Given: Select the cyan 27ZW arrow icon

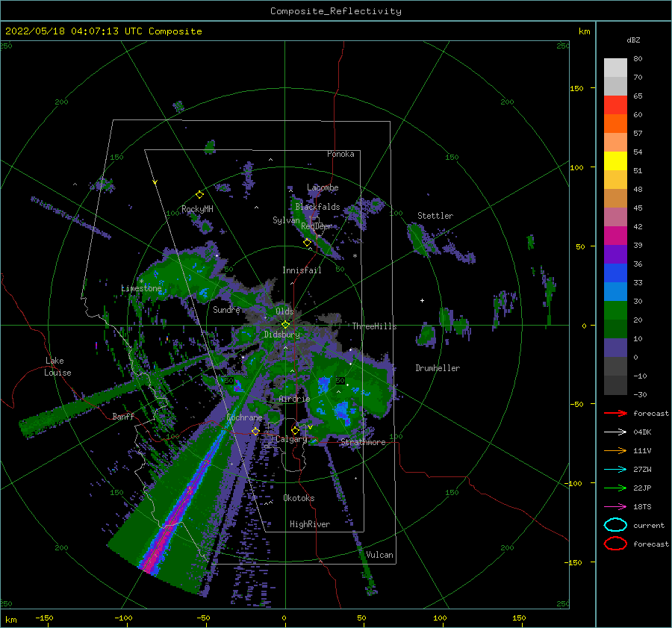Looking at the screenshot, I should (615, 470).
